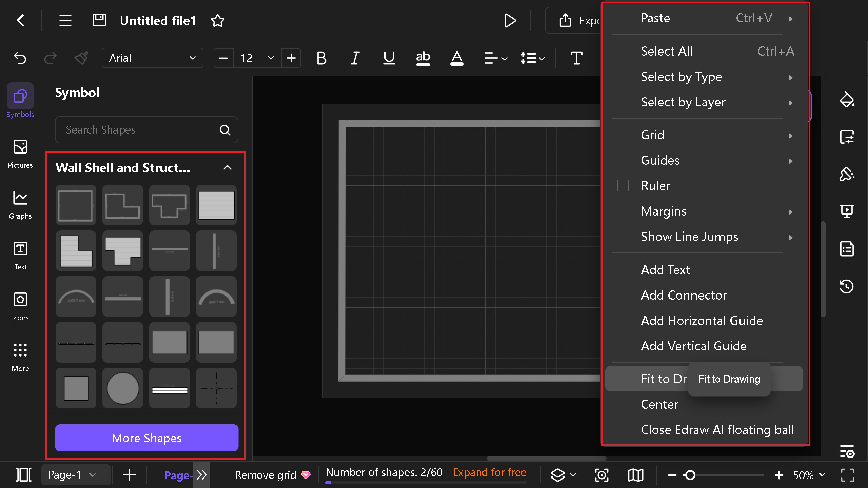Open the Arial font dropdown
The image size is (868, 488).
tap(152, 58)
